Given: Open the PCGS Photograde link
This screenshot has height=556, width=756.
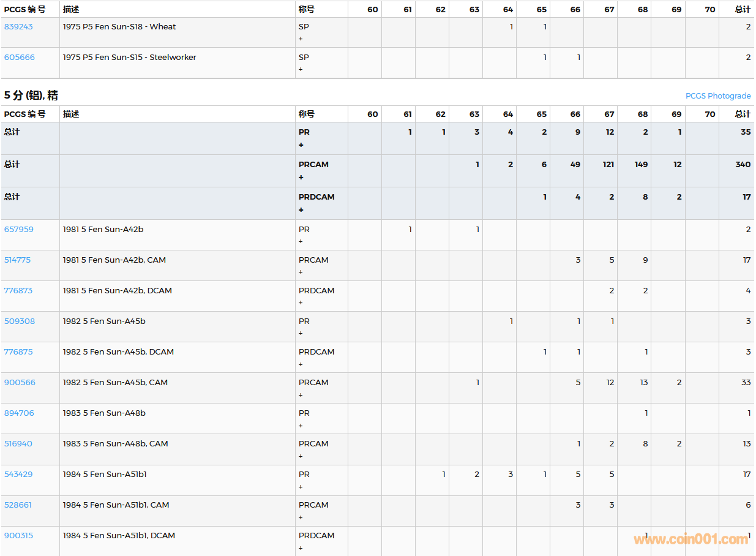Looking at the screenshot, I should [717, 96].
